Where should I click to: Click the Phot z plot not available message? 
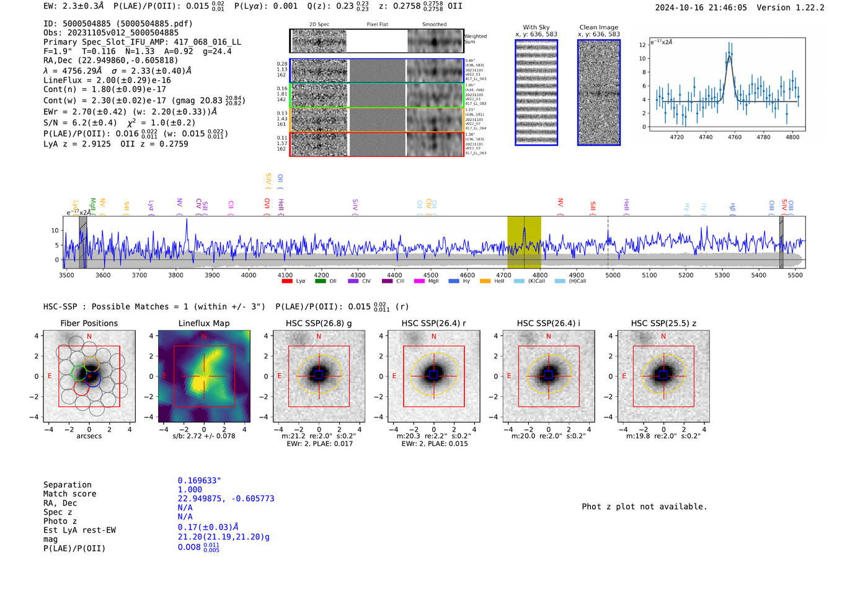(644, 507)
